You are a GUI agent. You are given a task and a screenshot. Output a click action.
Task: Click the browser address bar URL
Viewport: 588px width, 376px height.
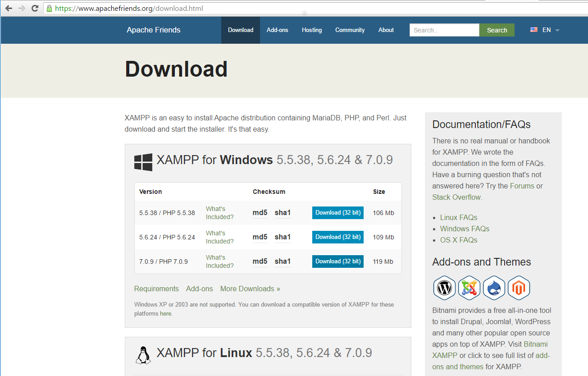tap(129, 8)
